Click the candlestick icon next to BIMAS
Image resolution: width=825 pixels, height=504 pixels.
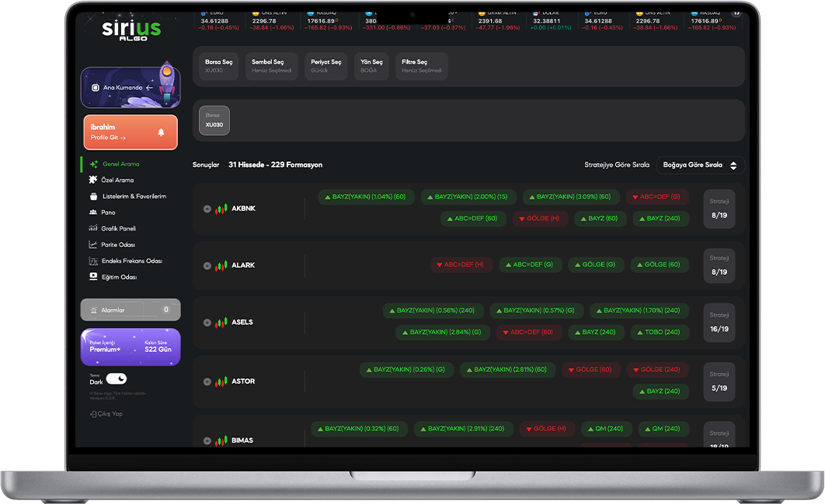pyautogui.click(x=221, y=441)
